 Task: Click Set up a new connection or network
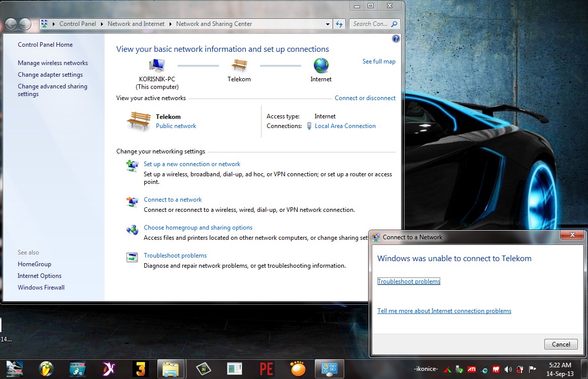click(x=192, y=164)
